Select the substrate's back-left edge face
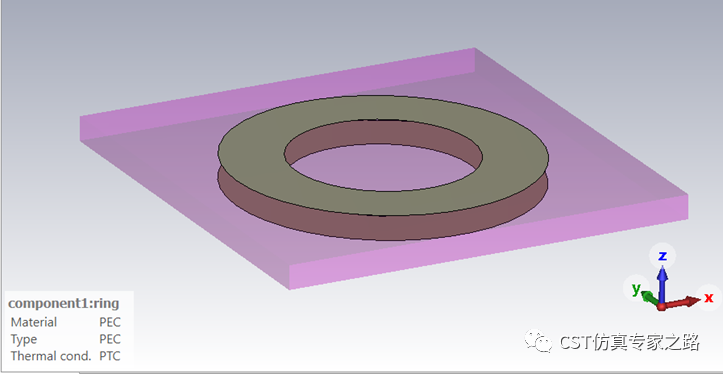This screenshot has height=374, width=723. tap(277, 95)
